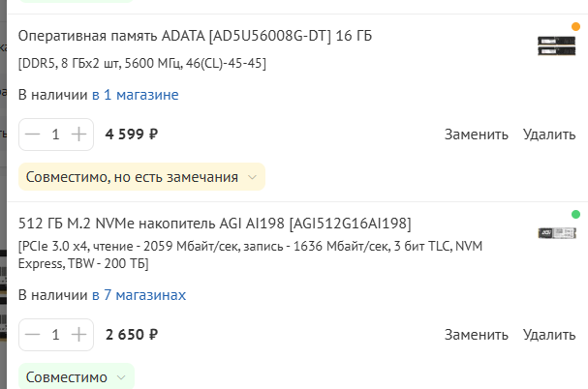
Task: Click the ADATA RAM quantity field
Action: pyautogui.click(x=55, y=135)
